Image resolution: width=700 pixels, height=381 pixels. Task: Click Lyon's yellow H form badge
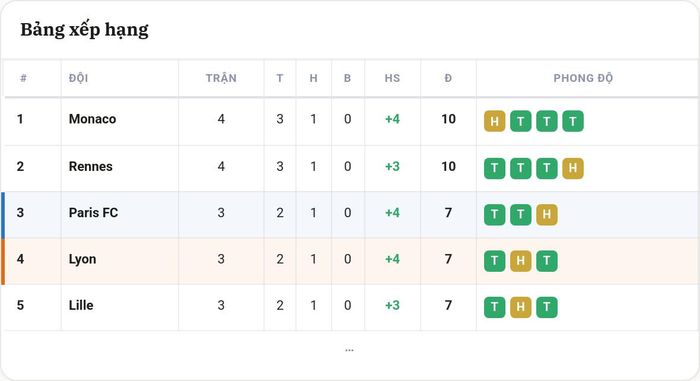pyautogui.click(x=521, y=261)
